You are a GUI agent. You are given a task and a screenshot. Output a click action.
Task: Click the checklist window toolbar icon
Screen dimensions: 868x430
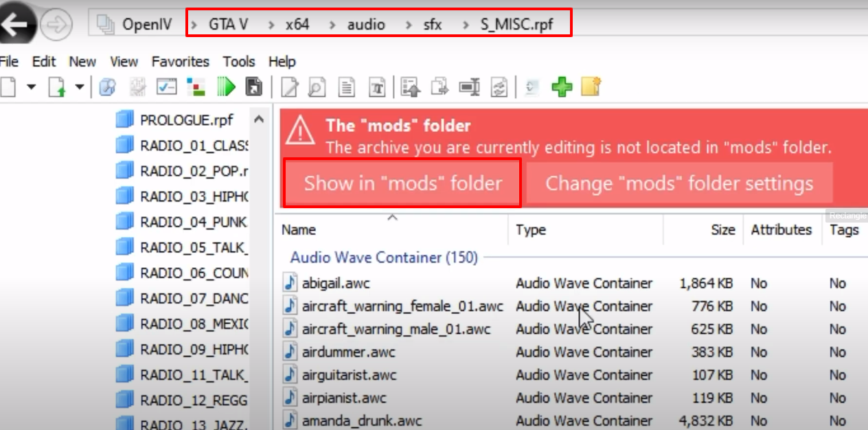click(167, 87)
